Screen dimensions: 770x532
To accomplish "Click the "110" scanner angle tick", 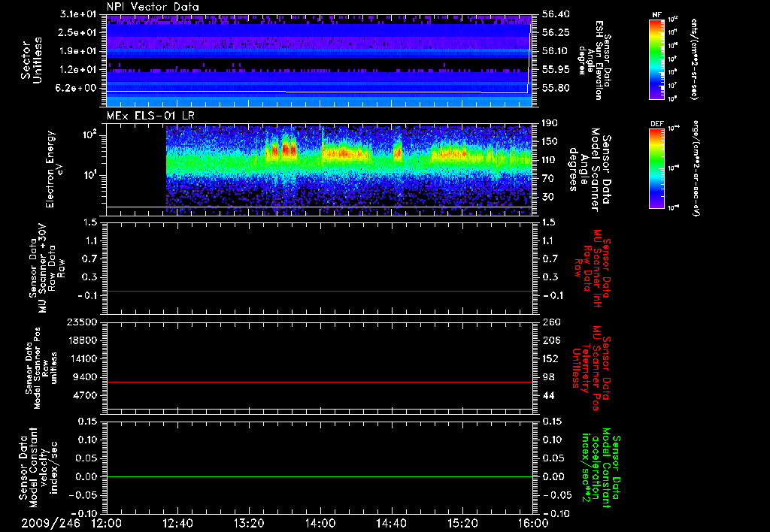I will pos(550,160).
